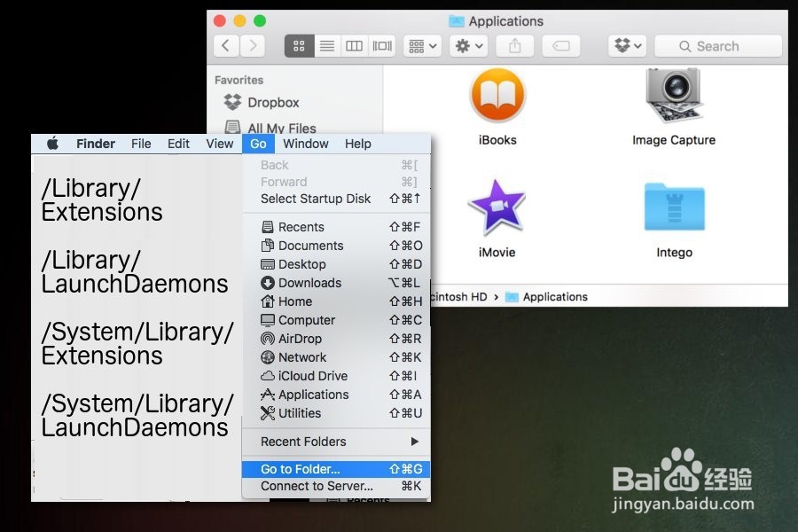Click the Edit Tags toolbar button
This screenshot has height=532, width=798.
(561, 46)
